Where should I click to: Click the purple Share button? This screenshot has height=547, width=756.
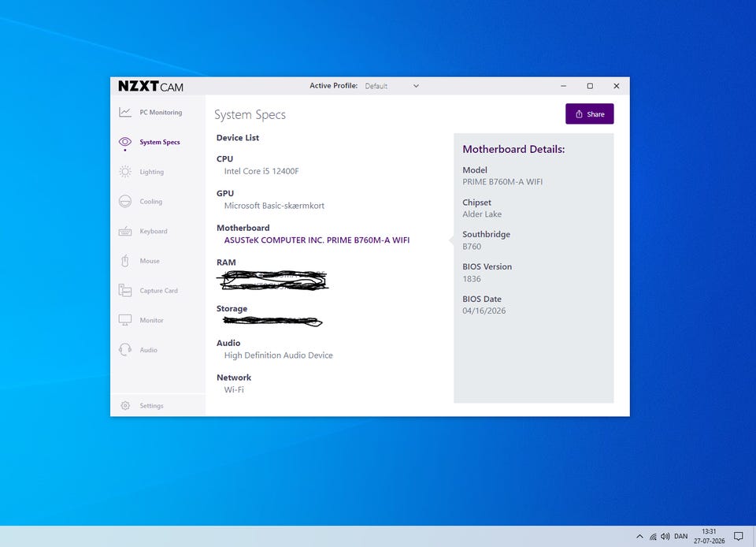tap(589, 113)
